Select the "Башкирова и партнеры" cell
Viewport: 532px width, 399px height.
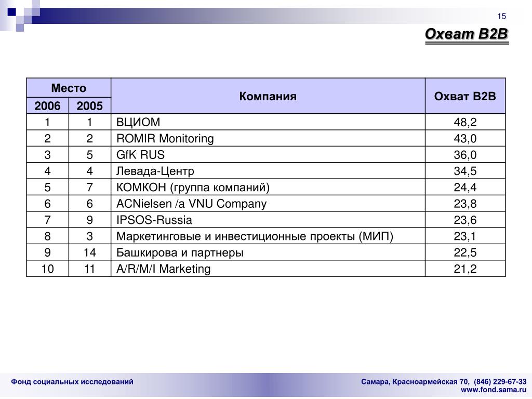tap(268, 252)
